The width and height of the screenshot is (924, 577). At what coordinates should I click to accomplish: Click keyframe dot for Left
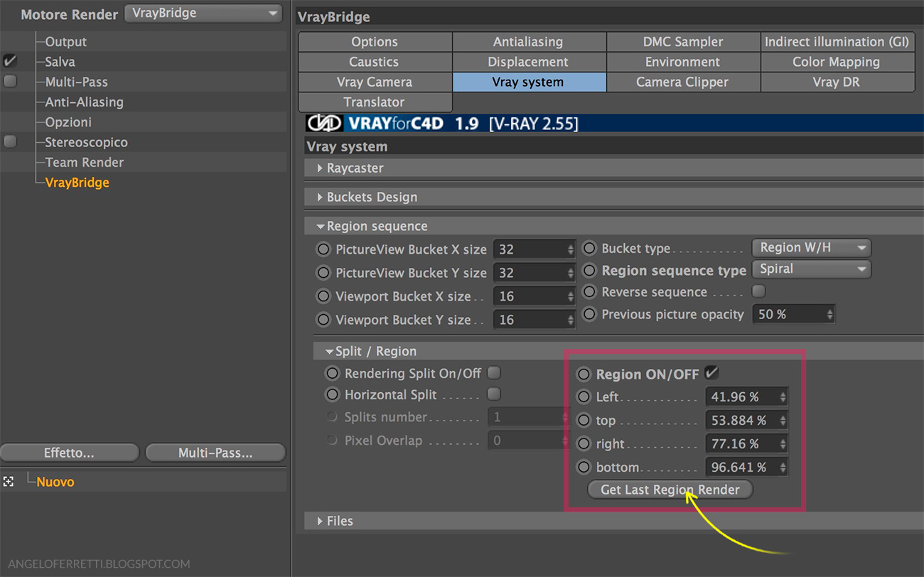point(584,397)
